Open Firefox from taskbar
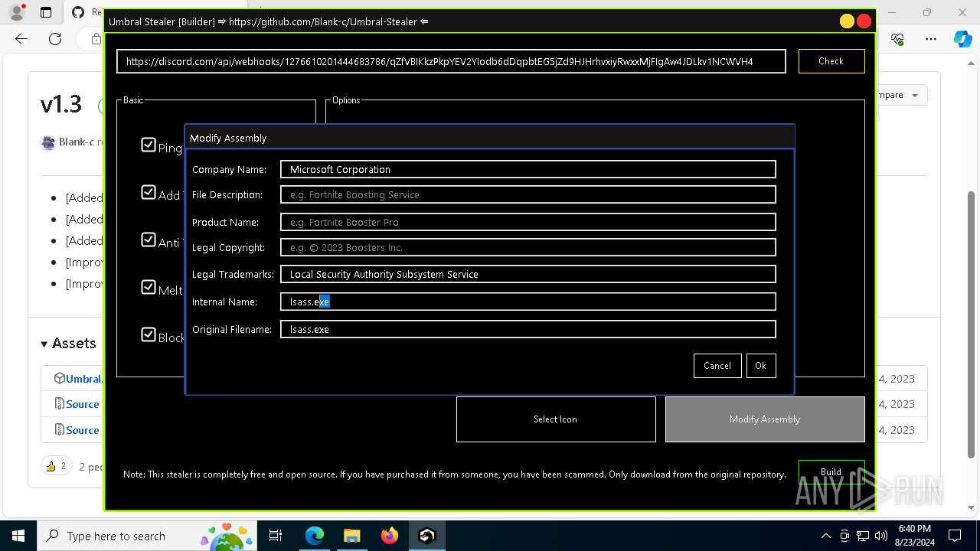Screen dimensions: 980x551 point(390,536)
